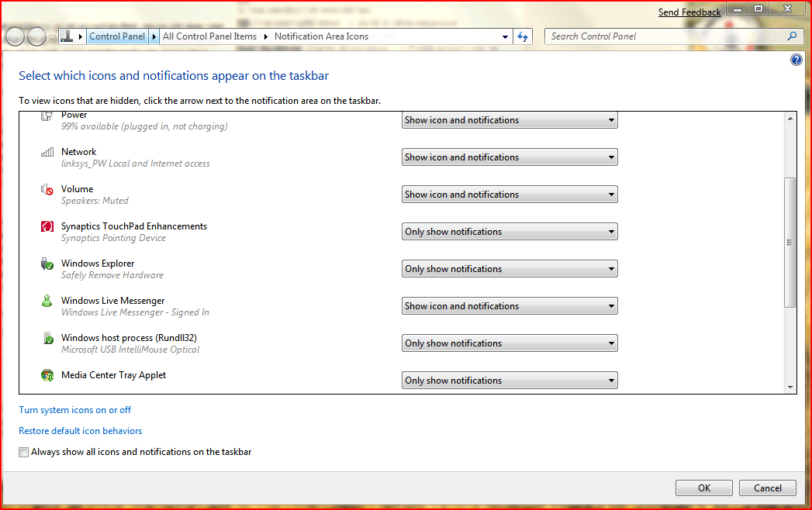Open Synaptics TouchPad behavior dropdown

[x=510, y=232]
